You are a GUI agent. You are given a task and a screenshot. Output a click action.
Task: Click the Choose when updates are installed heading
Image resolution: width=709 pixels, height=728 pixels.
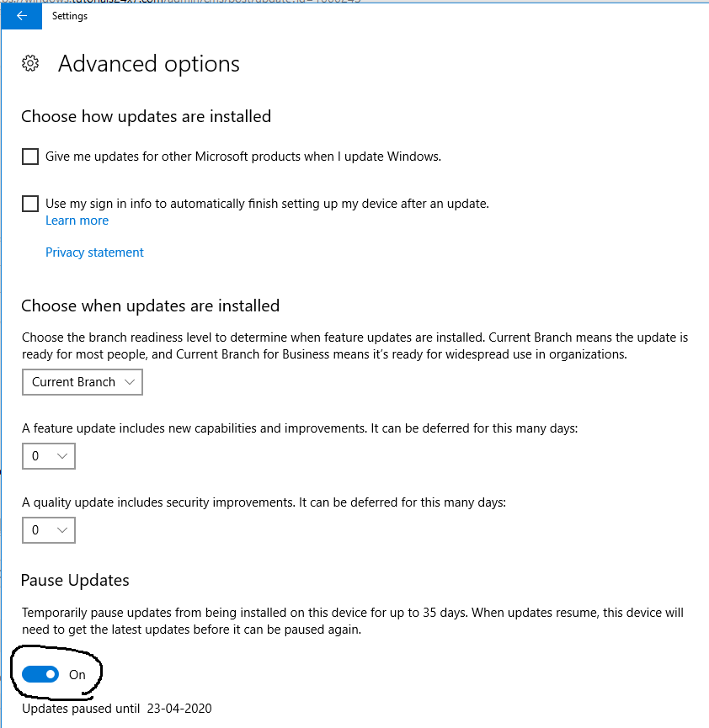(151, 306)
